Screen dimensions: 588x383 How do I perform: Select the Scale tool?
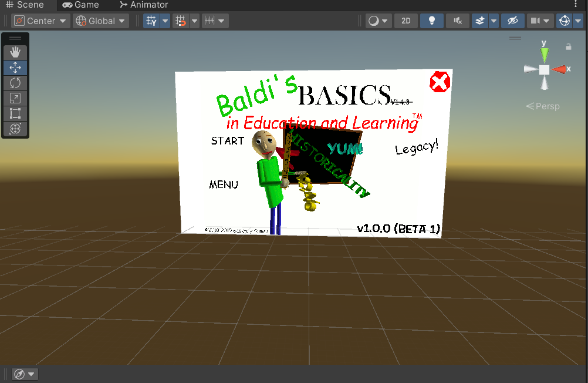point(15,98)
